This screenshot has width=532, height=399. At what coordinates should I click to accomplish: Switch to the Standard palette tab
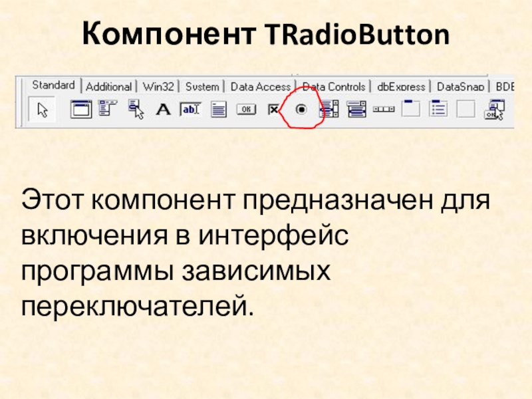click(53, 85)
